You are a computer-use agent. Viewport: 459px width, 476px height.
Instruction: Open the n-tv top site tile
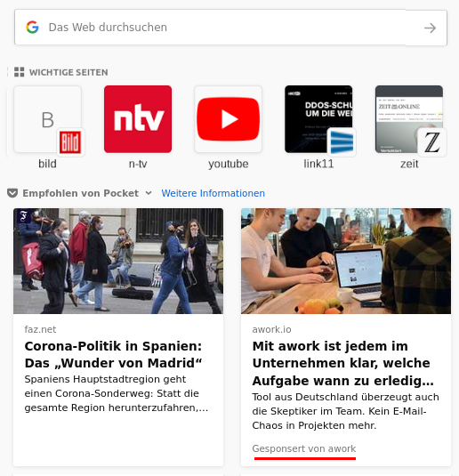click(x=138, y=119)
